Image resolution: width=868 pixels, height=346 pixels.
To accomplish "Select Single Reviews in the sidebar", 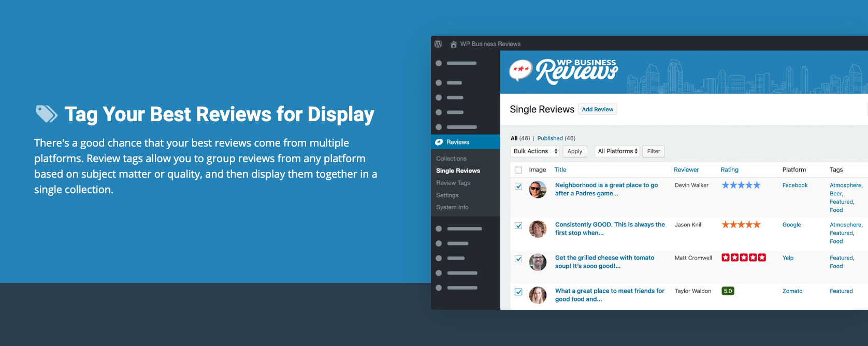I will (458, 171).
